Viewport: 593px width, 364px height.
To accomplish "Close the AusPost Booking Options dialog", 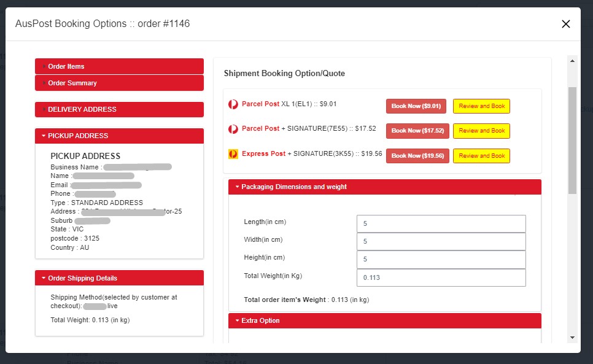I will pyautogui.click(x=566, y=24).
